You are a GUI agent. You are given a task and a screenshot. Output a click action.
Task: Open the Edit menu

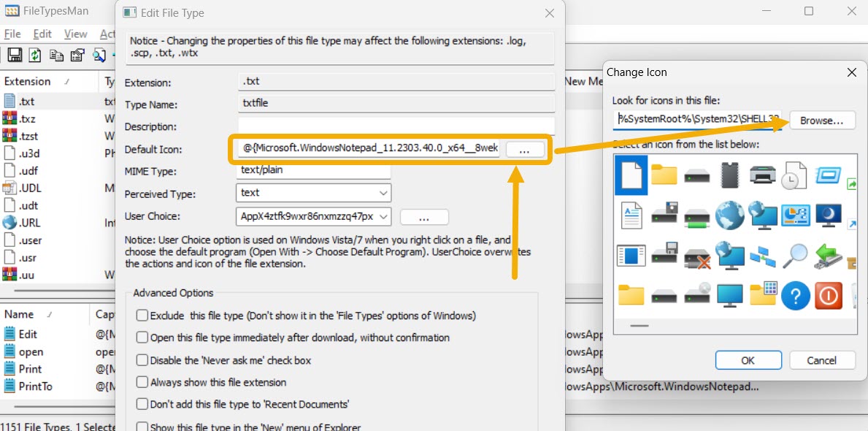pyautogui.click(x=42, y=34)
